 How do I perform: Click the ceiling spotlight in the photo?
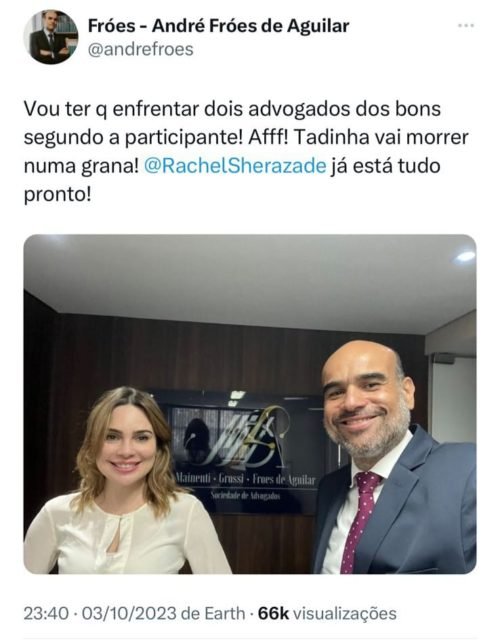(465, 256)
